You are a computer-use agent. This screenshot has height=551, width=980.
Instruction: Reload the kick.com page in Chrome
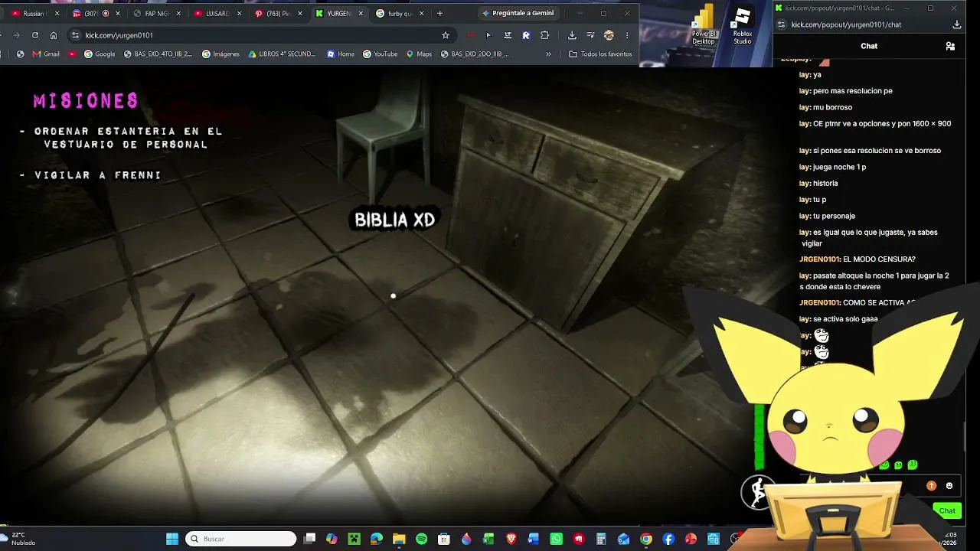[35, 35]
